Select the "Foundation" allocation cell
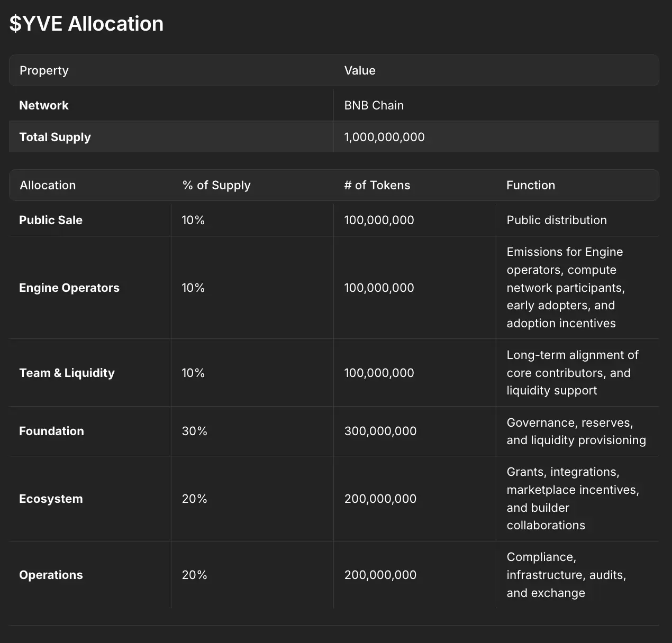Viewport: 672px width, 643px height. (51, 431)
